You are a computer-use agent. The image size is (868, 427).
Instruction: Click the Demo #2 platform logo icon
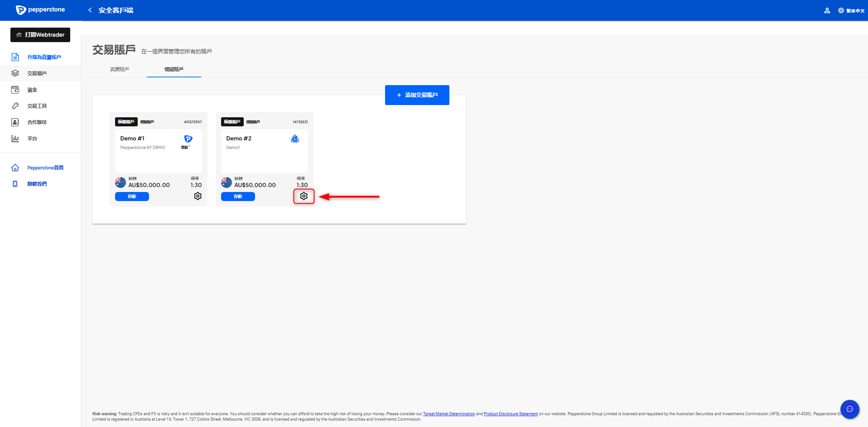click(x=294, y=139)
